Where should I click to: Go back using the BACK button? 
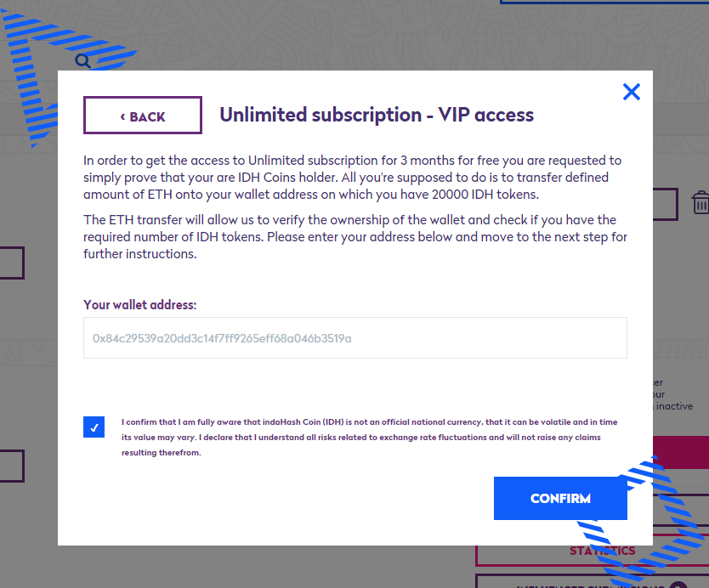(143, 115)
